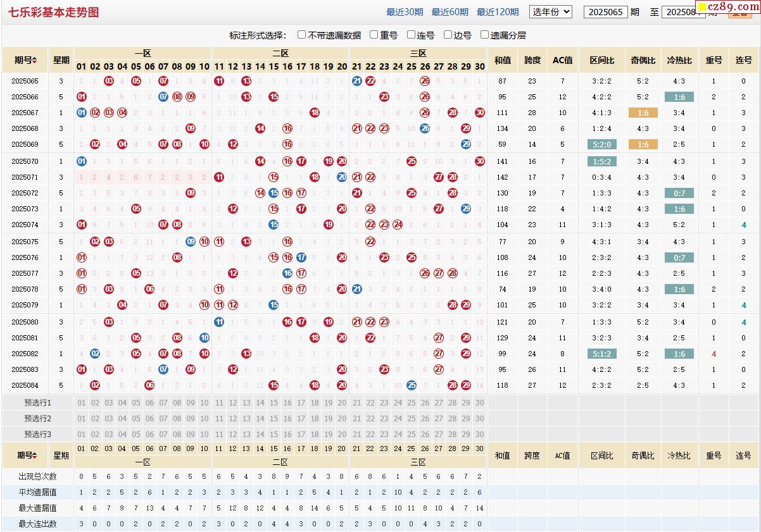Select number 01 in 预选行2
Image resolution: width=761 pixels, height=532 pixels.
[82, 419]
